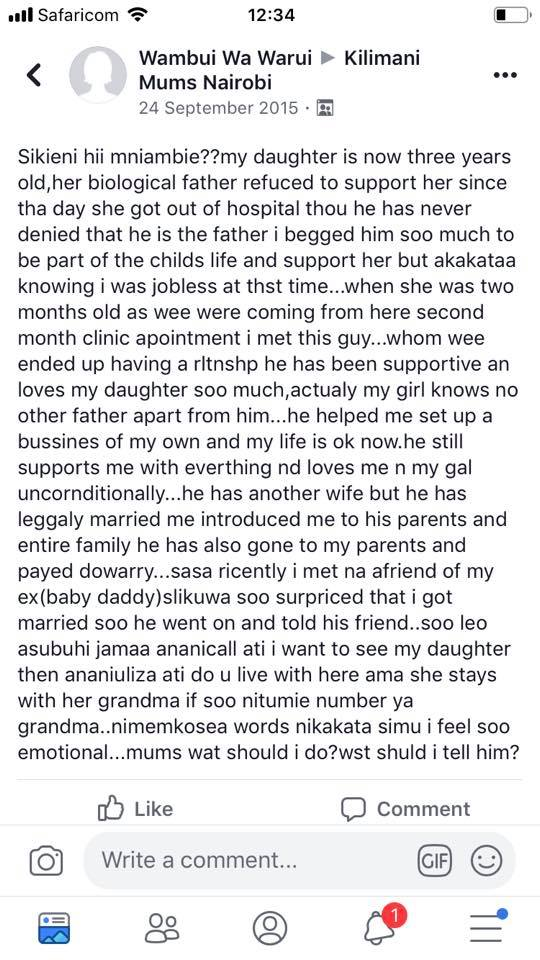Screen dimensions: 540x960
Task: Switch to the Profile tab
Action: tap(269, 928)
